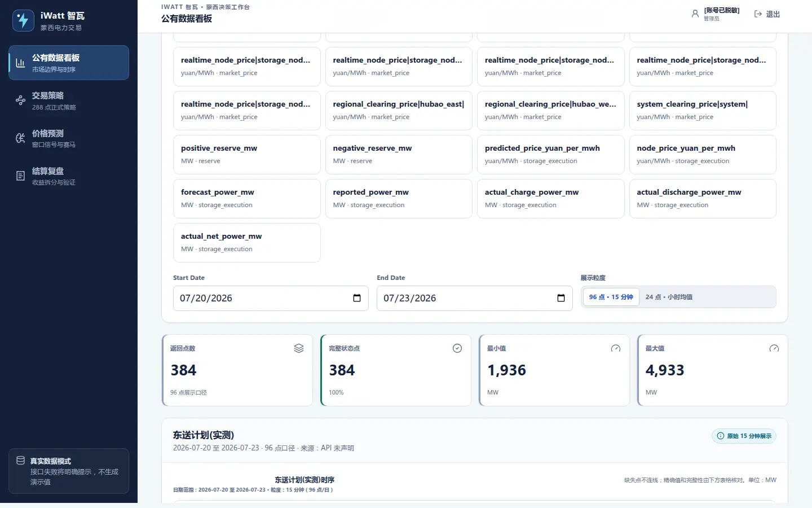
Task: Click info icon in 原始 15 分钟展示 badge
Action: [721, 436]
